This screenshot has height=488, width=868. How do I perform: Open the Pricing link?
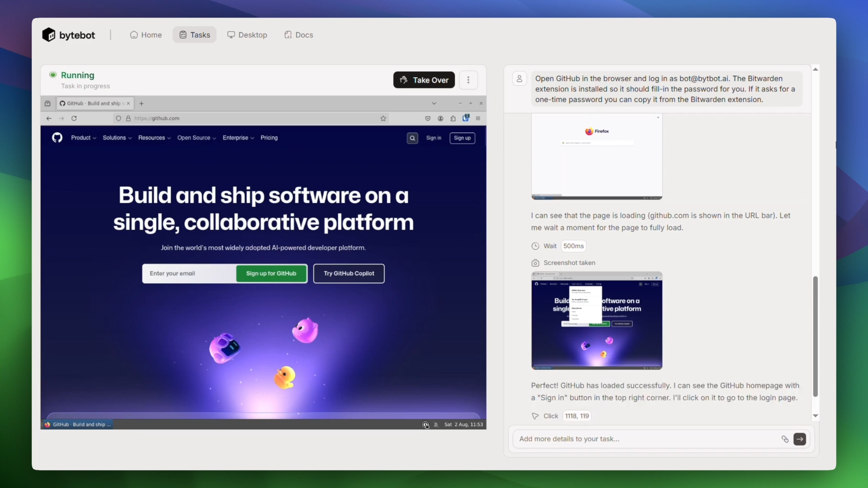[x=269, y=138]
